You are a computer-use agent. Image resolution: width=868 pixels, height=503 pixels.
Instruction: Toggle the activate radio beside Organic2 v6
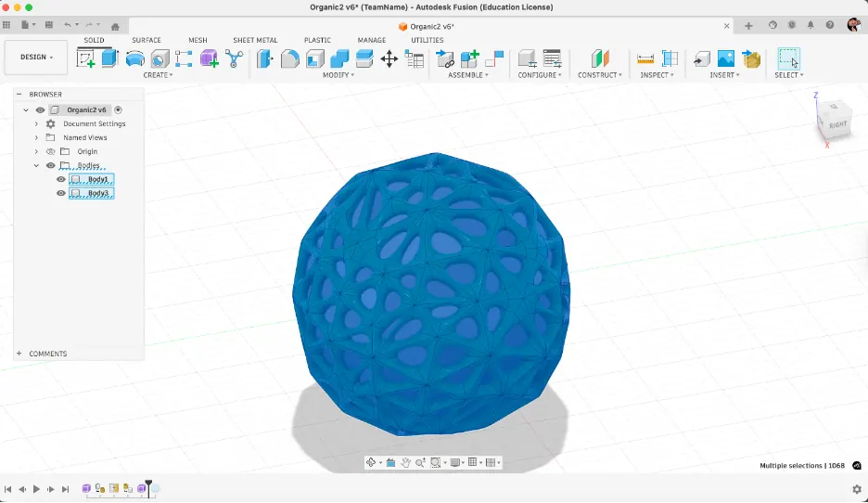click(118, 110)
